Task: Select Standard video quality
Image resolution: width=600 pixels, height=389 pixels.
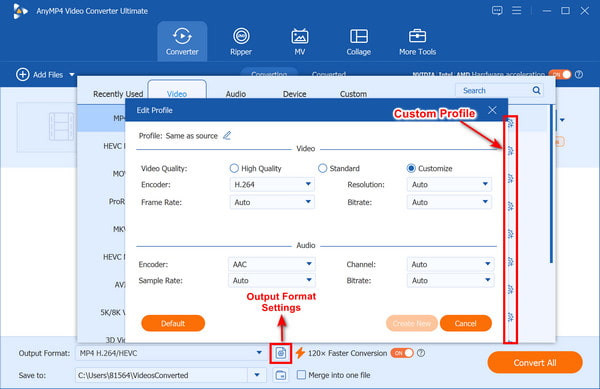Action: coord(323,168)
